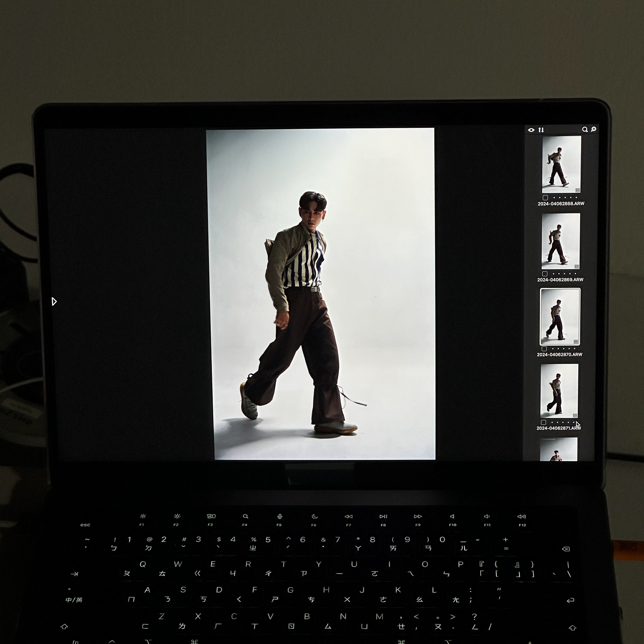The image size is (644, 644).
Task: Open the partially visible bottom thumbnail
Action: 558,449
